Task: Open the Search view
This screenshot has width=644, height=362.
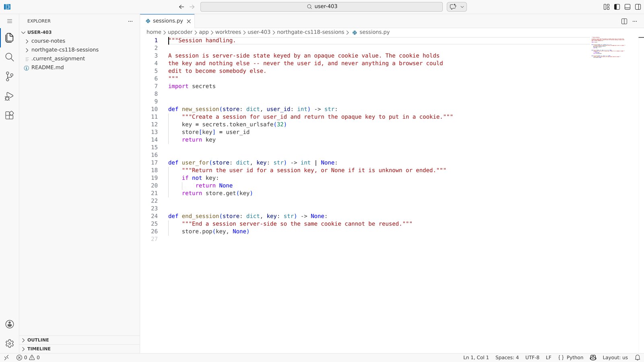Action: (10, 57)
